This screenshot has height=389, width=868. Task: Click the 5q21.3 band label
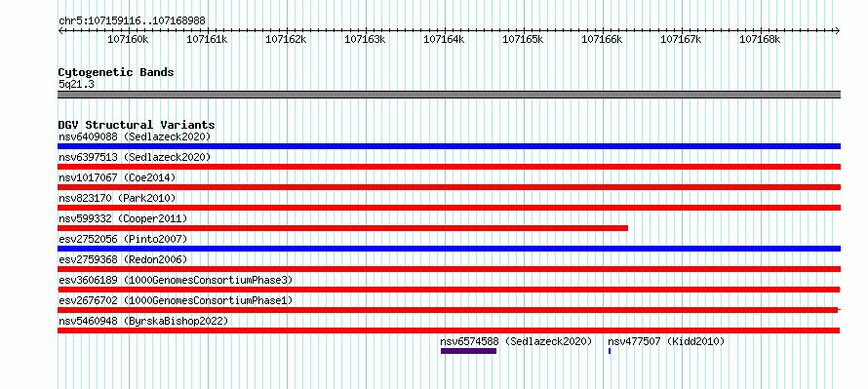click(x=76, y=84)
